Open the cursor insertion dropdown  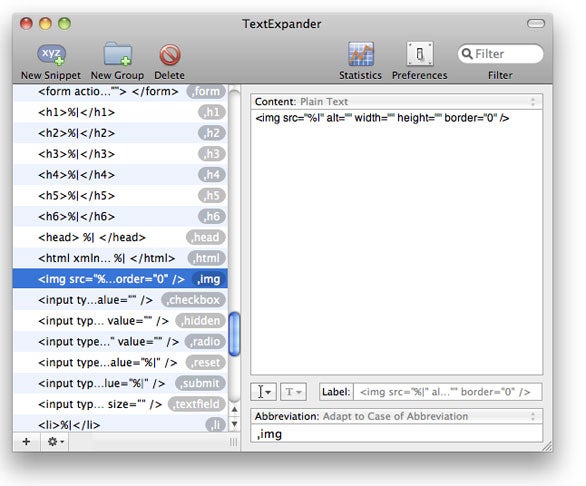tap(263, 392)
